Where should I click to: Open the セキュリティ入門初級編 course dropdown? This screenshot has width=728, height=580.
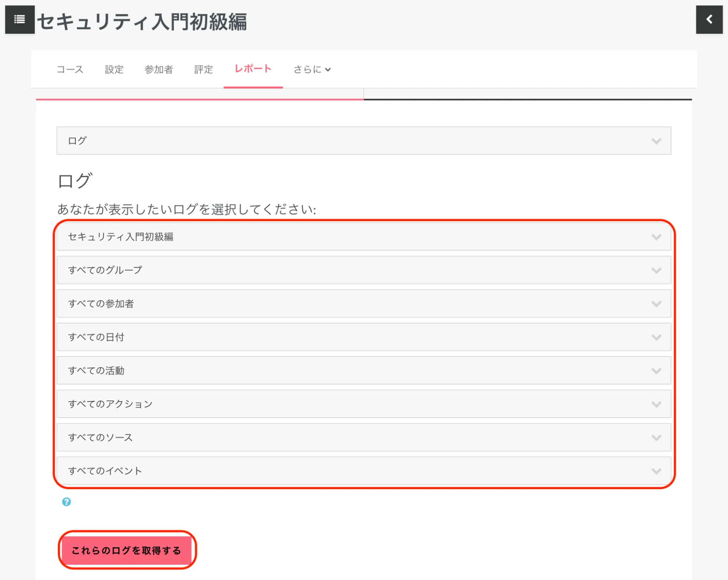point(363,237)
